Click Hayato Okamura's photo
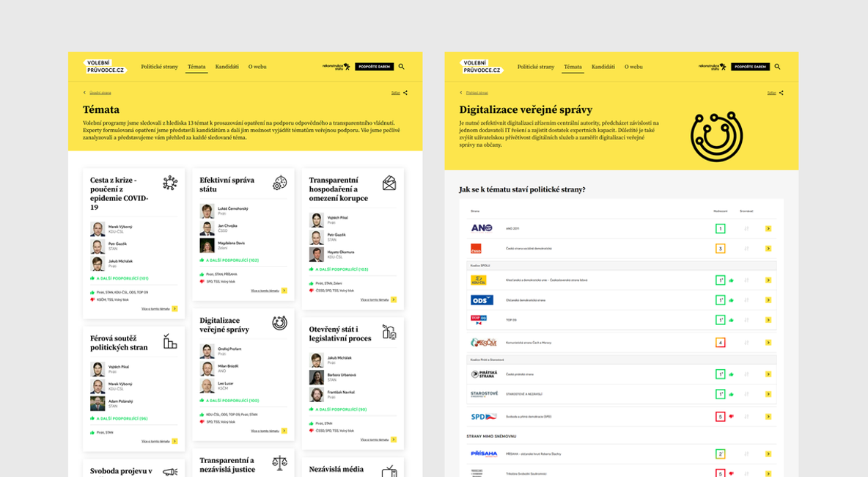 (316, 255)
